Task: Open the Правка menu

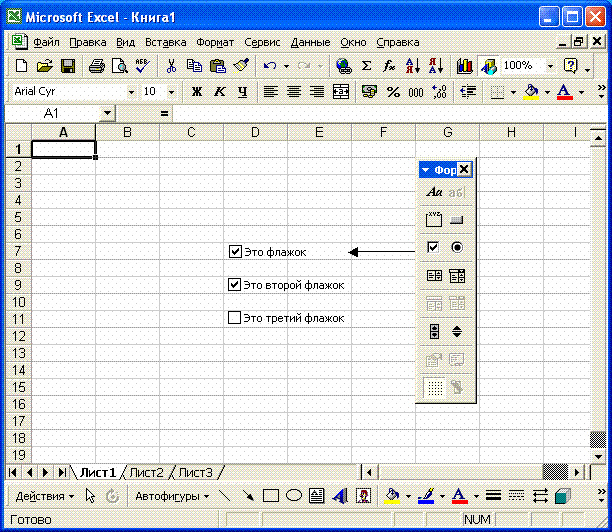Action: click(88, 42)
